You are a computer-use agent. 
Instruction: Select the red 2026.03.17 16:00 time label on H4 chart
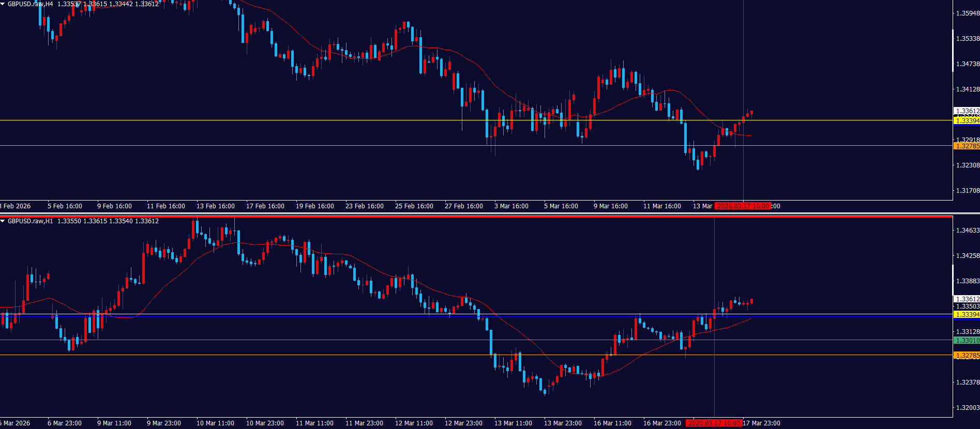tap(743, 206)
